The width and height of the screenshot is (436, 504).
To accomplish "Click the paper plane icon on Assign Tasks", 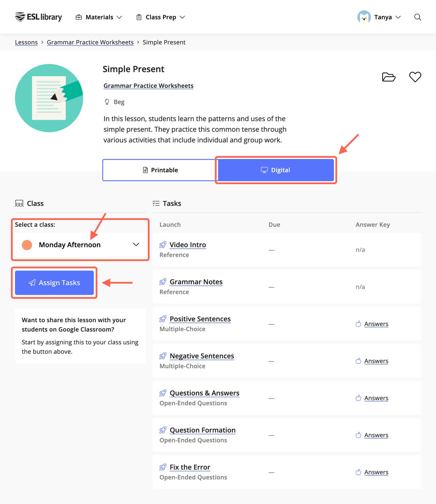I will pyautogui.click(x=32, y=283).
